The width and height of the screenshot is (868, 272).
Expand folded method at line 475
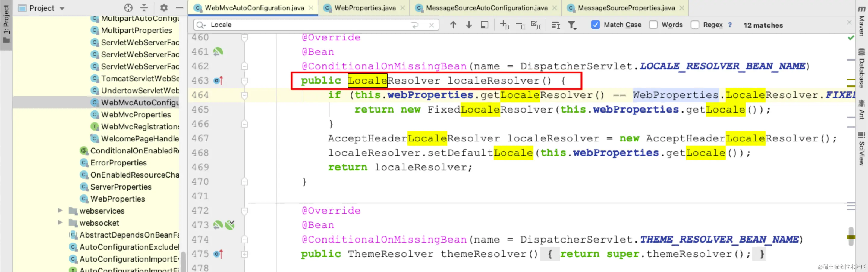[245, 254]
